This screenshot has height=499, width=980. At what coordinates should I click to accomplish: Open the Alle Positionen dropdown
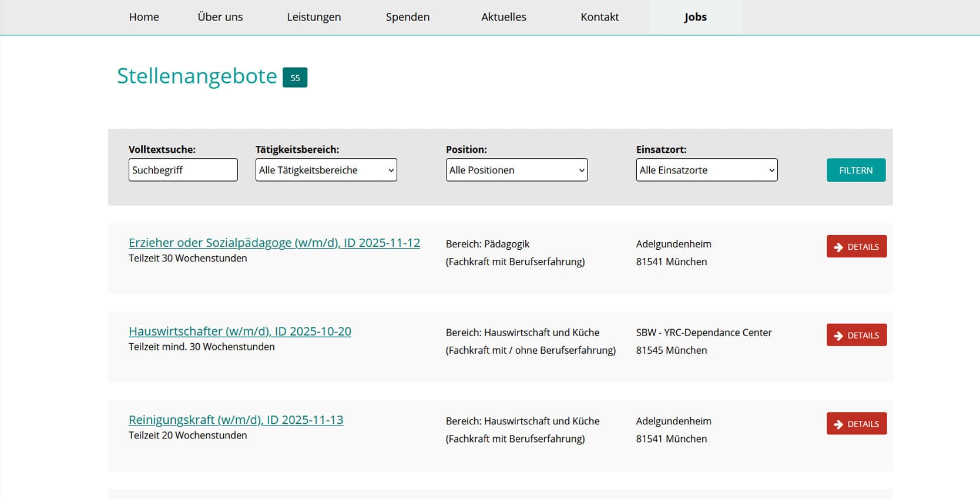[x=516, y=170]
